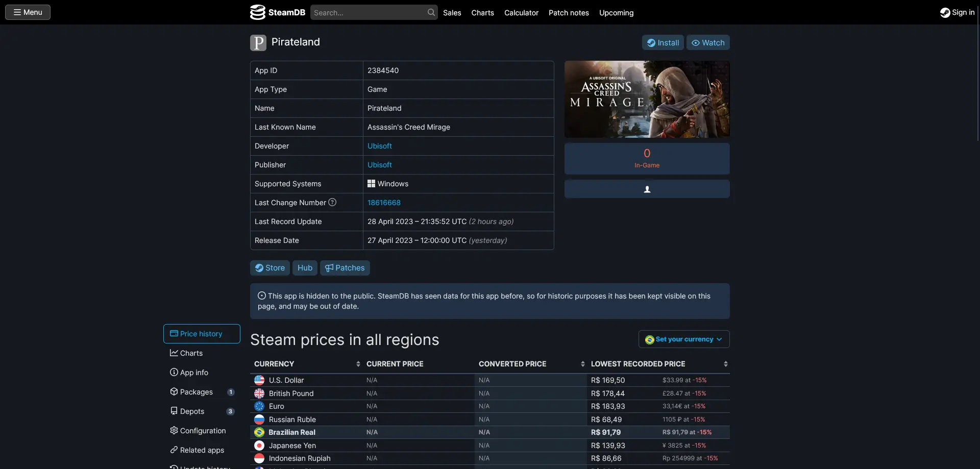Click the SteamDB logo icon
Screen dimensions: 980x469
pos(257,12)
